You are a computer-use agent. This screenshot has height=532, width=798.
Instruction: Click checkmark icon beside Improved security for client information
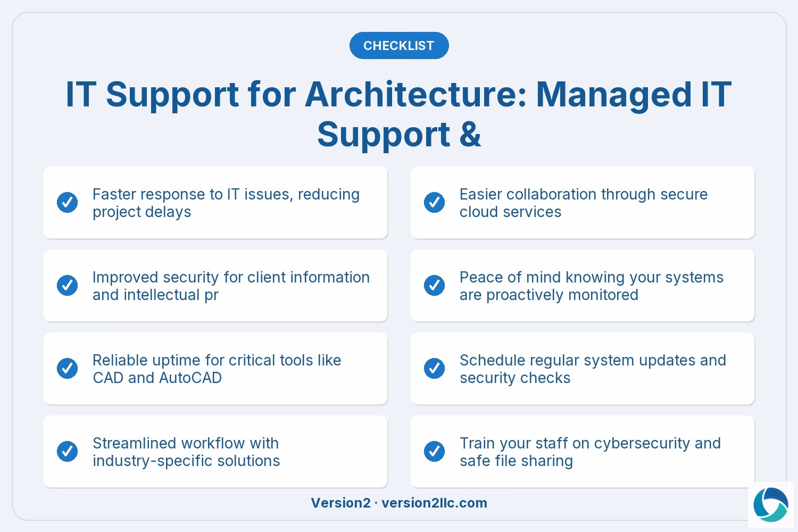(68, 286)
